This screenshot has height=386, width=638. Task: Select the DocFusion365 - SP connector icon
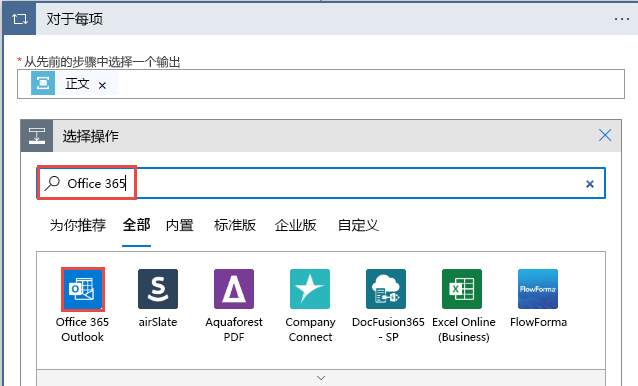click(x=386, y=289)
